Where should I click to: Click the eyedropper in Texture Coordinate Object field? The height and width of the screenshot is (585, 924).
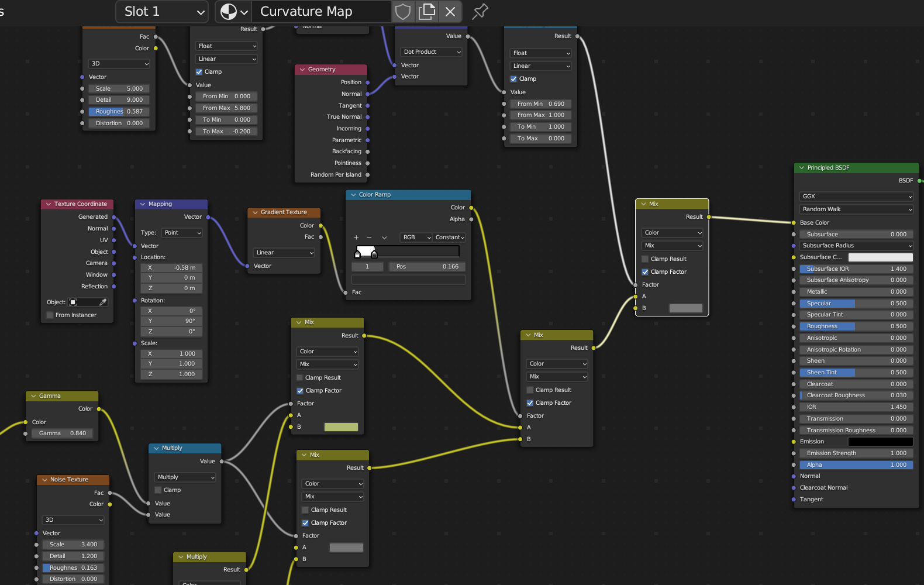click(103, 302)
